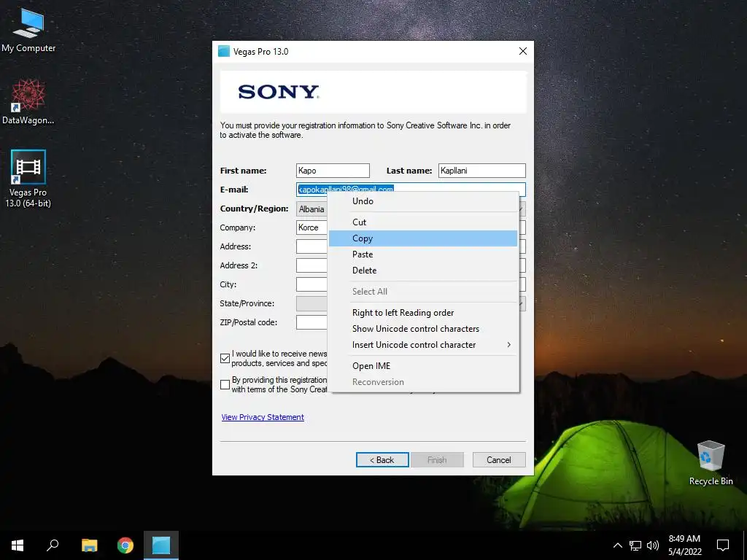The height and width of the screenshot is (560, 747).
Task: Open the My Computer desktop icon
Action: [x=28, y=29]
